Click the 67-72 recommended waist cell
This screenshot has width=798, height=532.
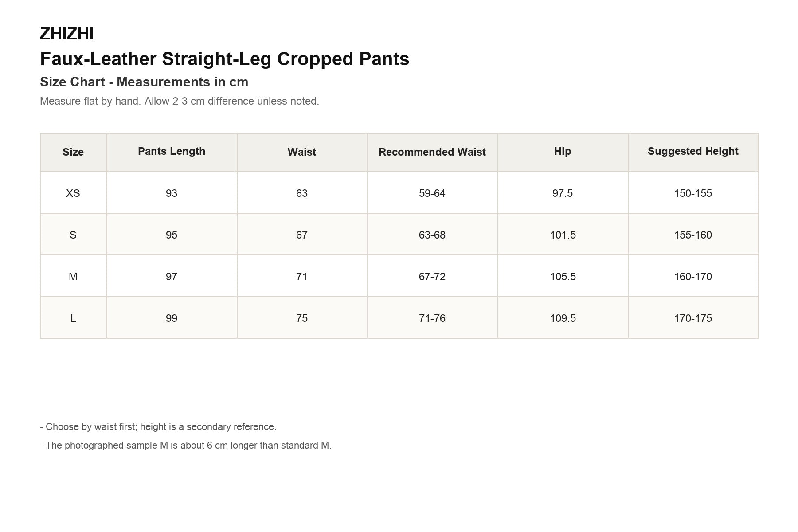[432, 277]
